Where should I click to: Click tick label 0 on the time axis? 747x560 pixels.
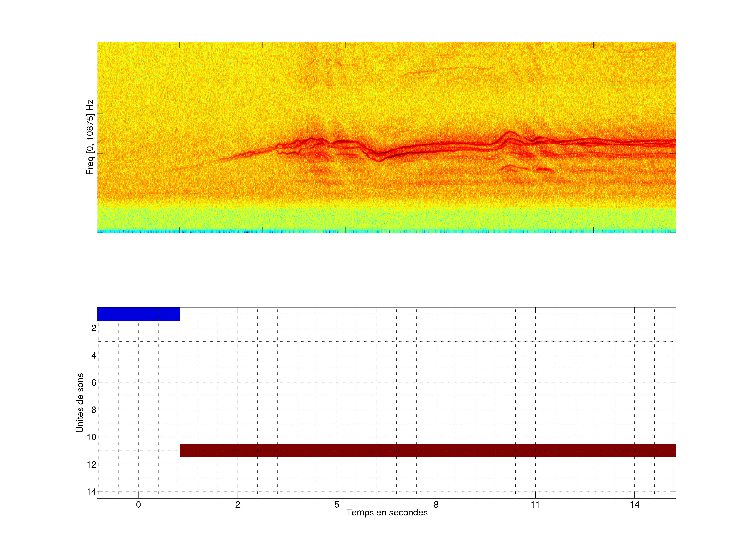coord(139,505)
